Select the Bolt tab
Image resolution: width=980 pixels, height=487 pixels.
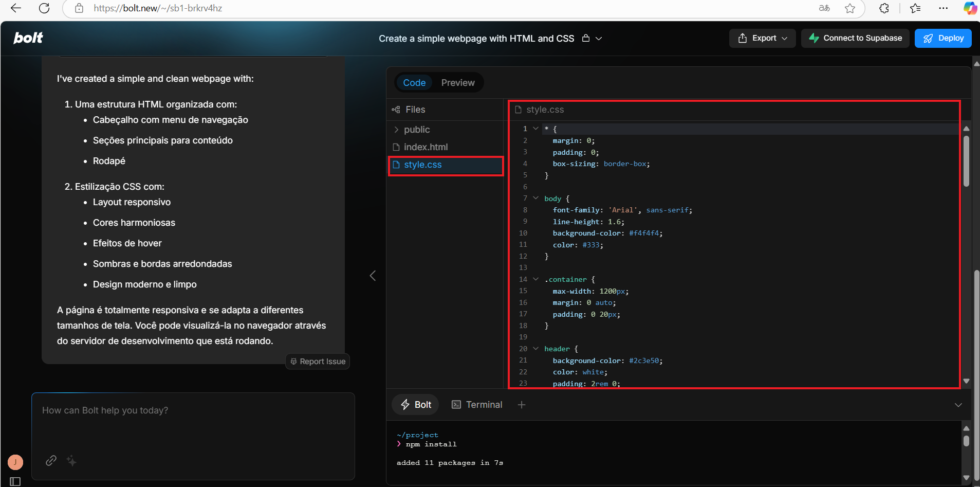click(416, 405)
